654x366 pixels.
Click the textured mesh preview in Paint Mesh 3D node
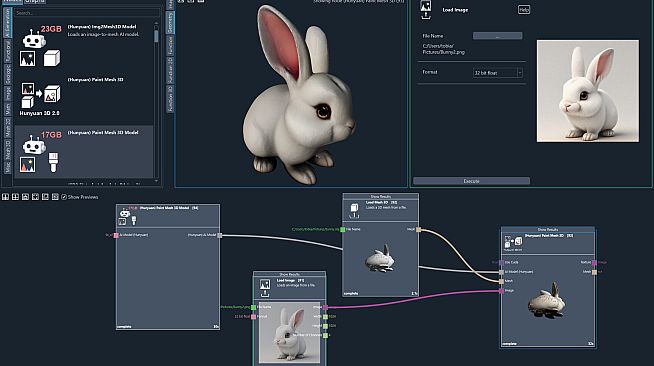(x=546, y=301)
